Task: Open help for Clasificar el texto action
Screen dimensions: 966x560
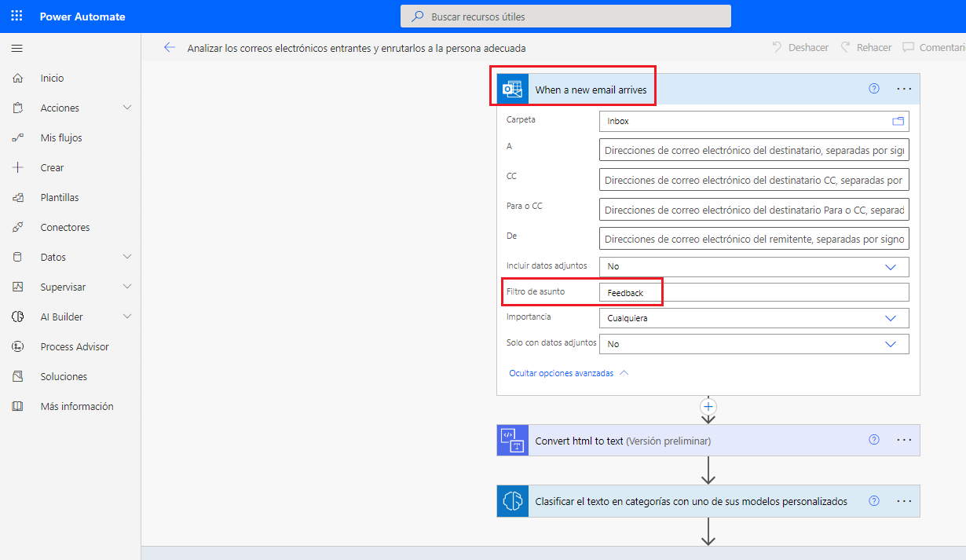Action: (x=874, y=500)
